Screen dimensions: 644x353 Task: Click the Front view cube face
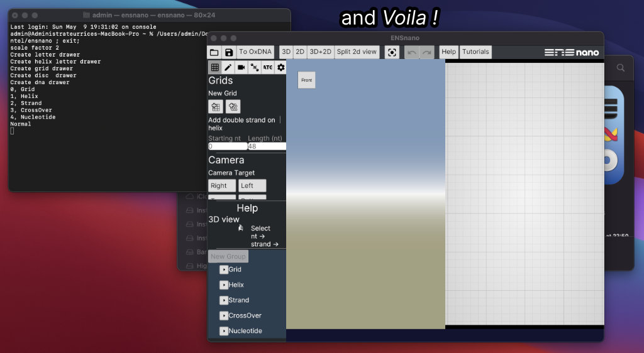click(306, 80)
